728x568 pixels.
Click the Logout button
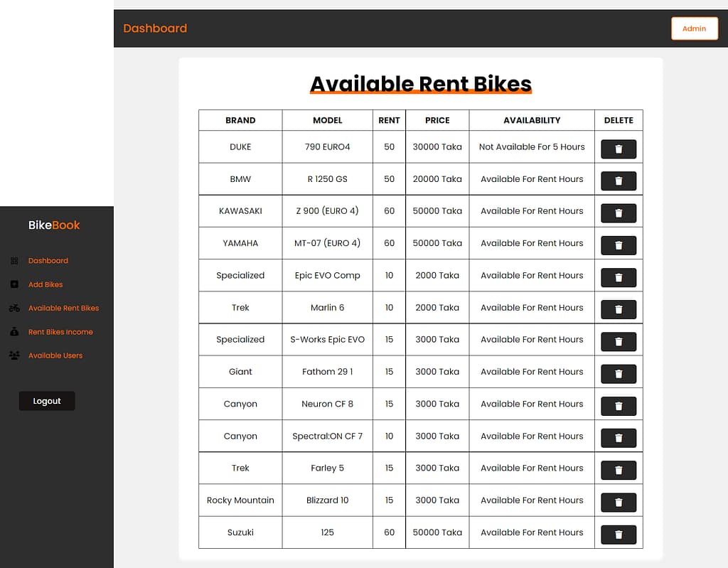pyautogui.click(x=47, y=401)
